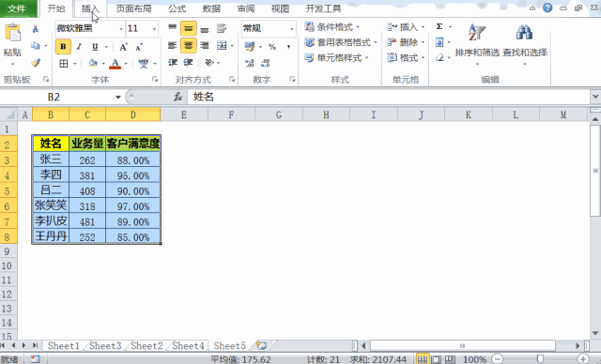The height and width of the screenshot is (364, 601).
Task: Click the Clear eraser icon
Action: [x=439, y=57]
